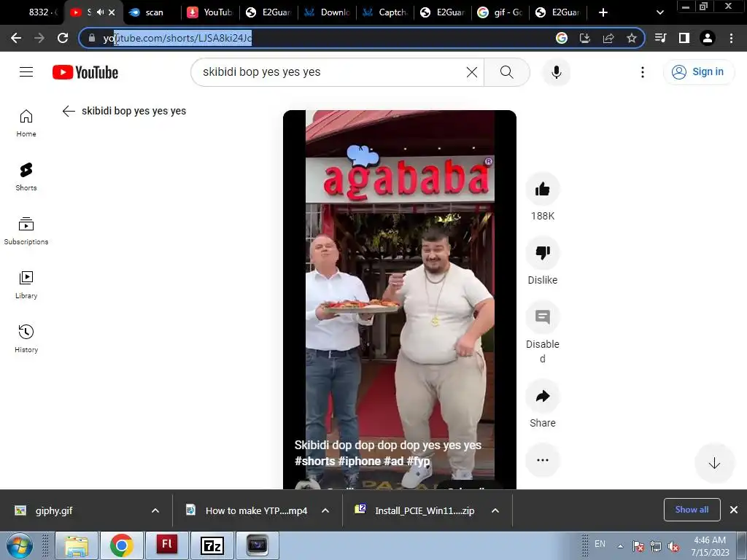Open more actions ellipsis for the short
747x560 pixels.
click(x=542, y=460)
